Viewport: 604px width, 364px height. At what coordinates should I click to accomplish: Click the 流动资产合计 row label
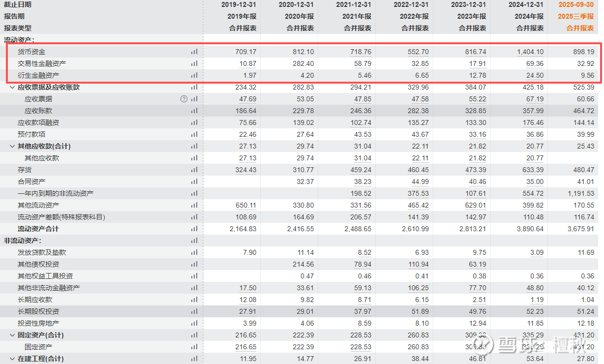[x=38, y=229]
